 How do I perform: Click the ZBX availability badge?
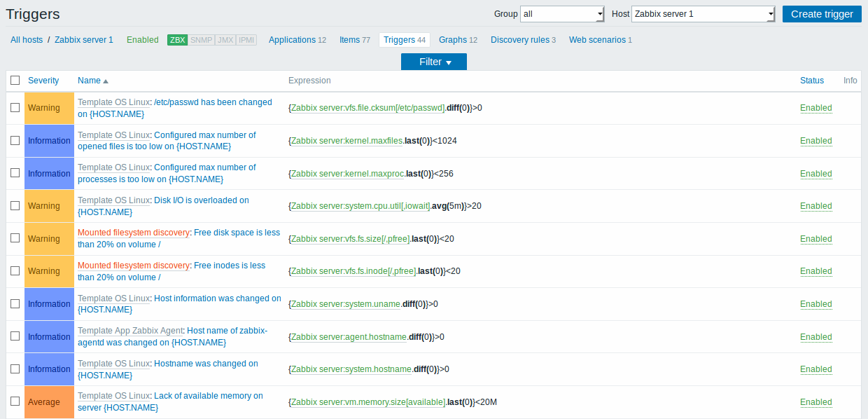click(x=178, y=40)
